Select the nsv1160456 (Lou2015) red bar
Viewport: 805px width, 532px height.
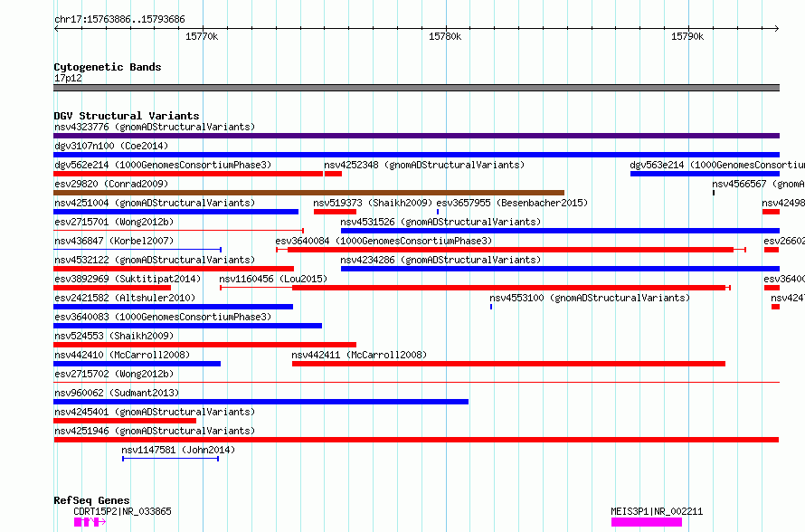(475, 288)
